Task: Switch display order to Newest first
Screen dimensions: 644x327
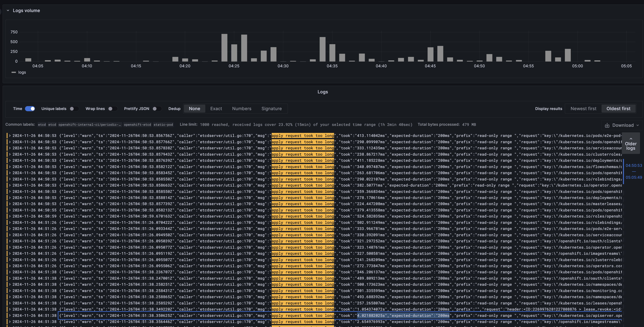Action: click(583, 109)
